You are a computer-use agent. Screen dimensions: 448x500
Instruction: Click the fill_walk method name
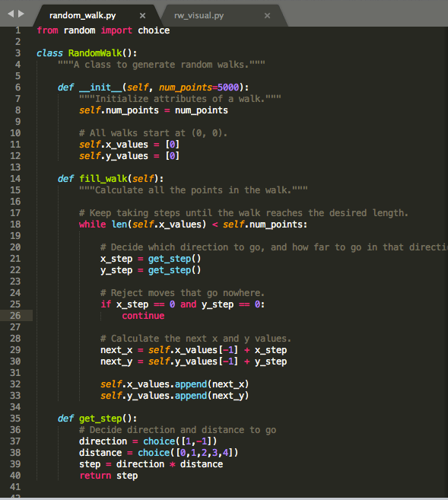[103, 179]
